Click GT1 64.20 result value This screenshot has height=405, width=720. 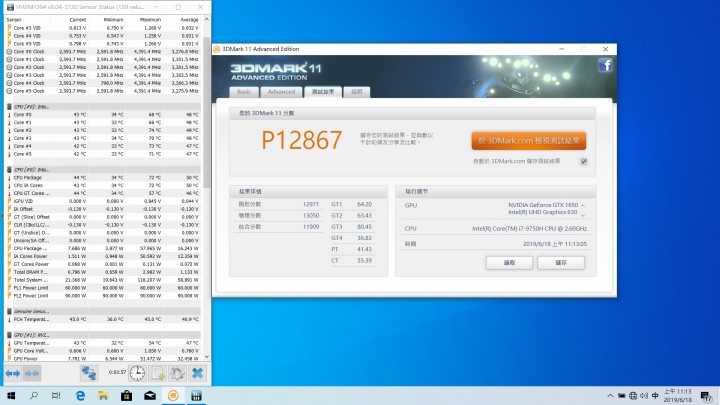pos(364,204)
